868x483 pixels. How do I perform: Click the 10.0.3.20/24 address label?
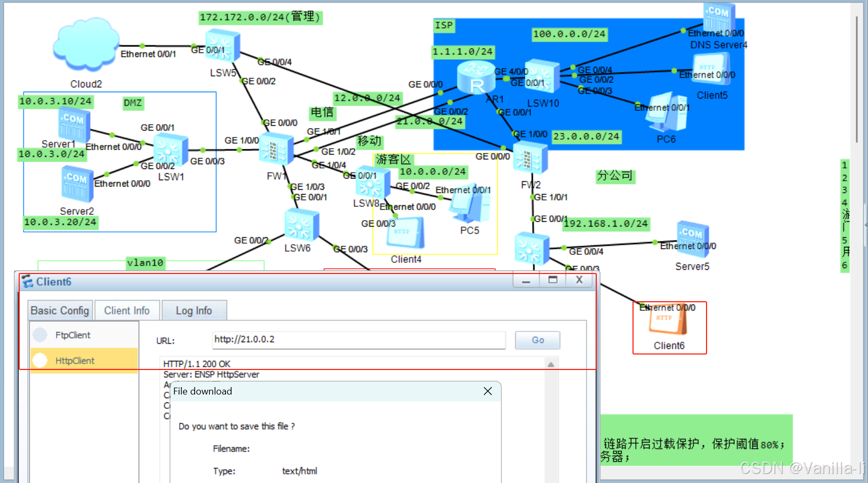[60, 222]
